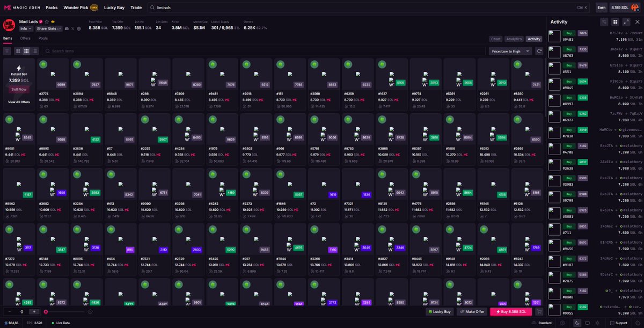Open Activity panel filter settings icon

[604, 21]
